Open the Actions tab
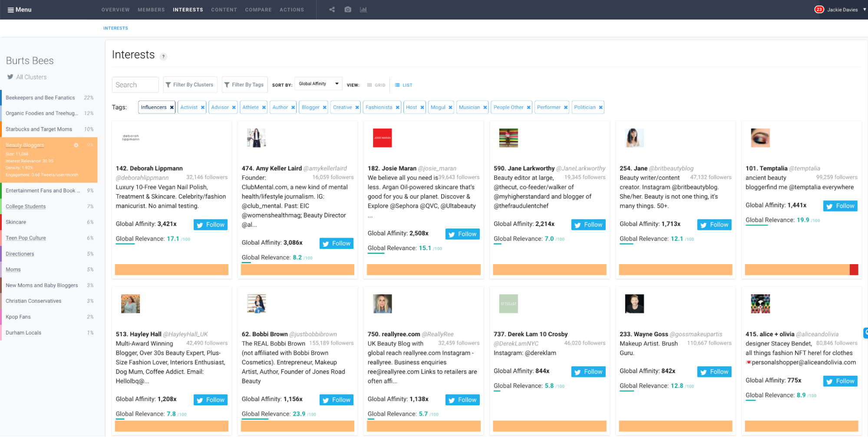This screenshot has height=437, width=868. click(x=292, y=10)
